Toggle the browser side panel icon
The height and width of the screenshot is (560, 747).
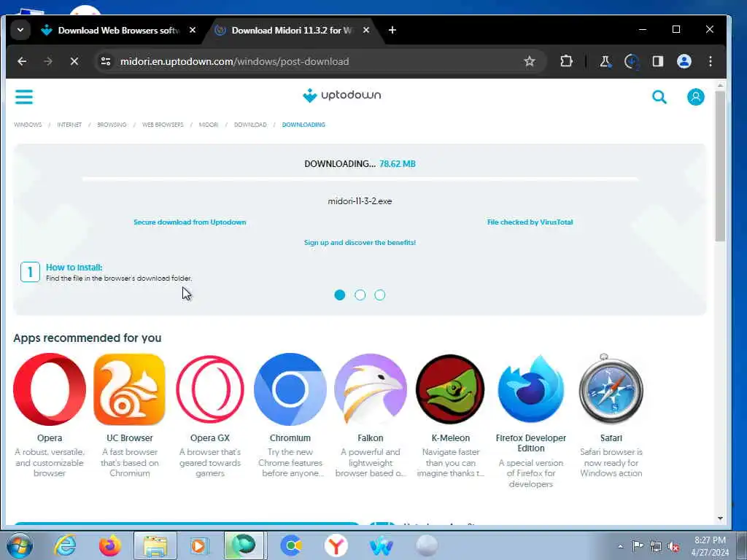tap(658, 61)
